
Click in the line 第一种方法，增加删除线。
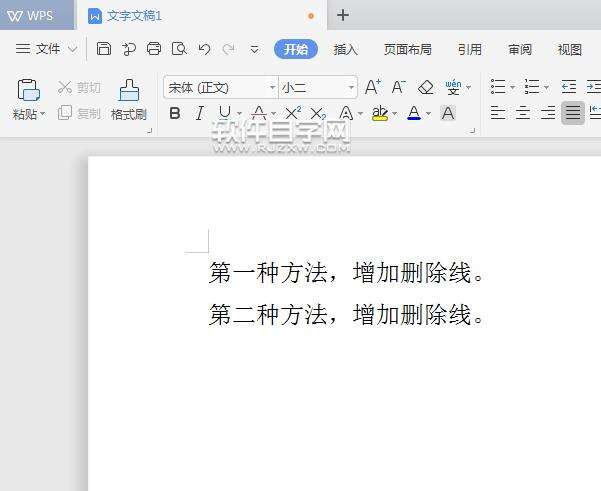click(x=346, y=273)
